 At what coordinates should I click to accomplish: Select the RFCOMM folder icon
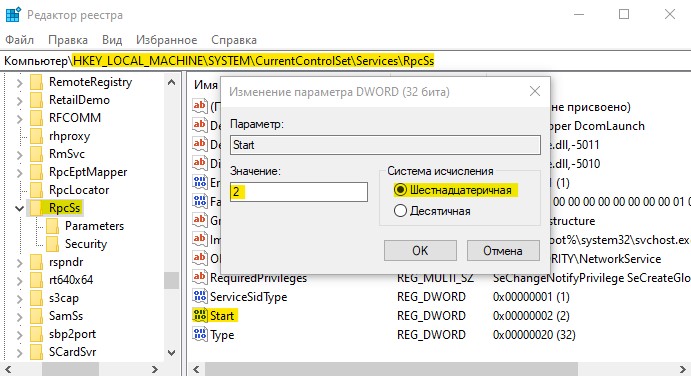coord(37,118)
